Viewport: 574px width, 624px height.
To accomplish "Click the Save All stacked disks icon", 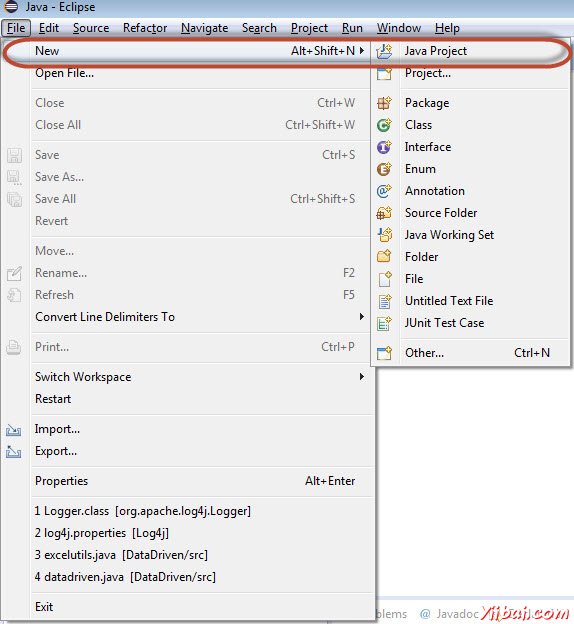I will pyautogui.click(x=14, y=199).
